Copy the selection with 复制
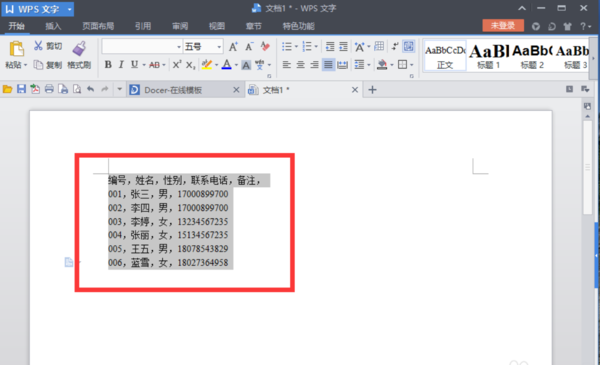The image size is (600, 365). [x=48, y=65]
